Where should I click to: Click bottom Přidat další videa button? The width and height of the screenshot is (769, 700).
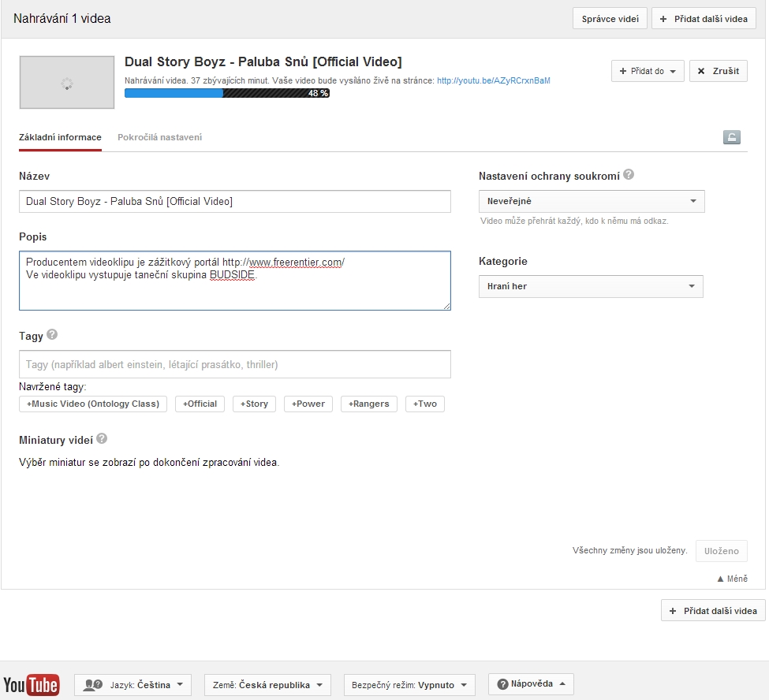(x=713, y=611)
